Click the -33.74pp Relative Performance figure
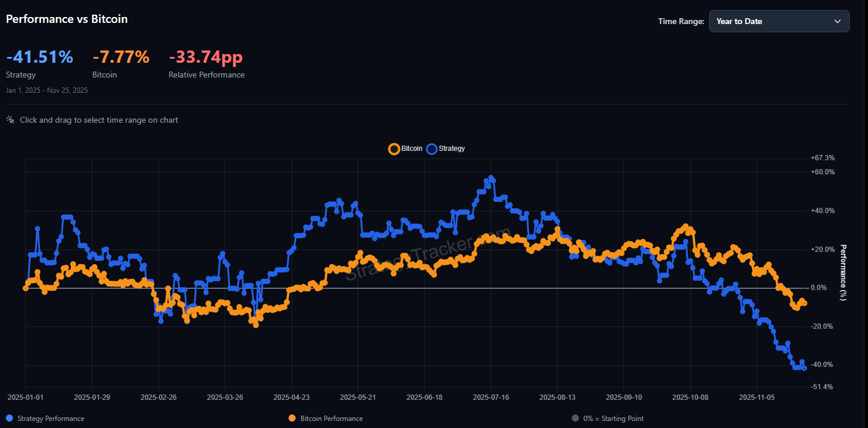Screen dimensions: 868x428 coord(206,56)
